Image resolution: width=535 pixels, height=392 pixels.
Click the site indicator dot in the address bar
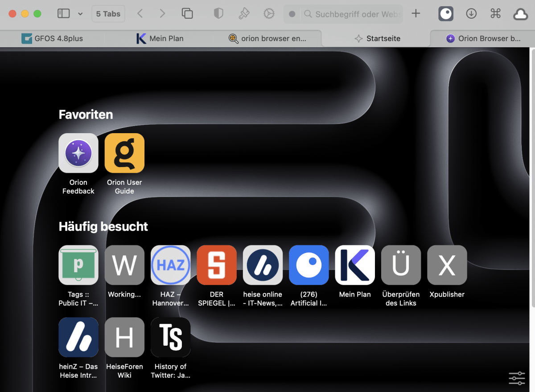(x=292, y=14)
